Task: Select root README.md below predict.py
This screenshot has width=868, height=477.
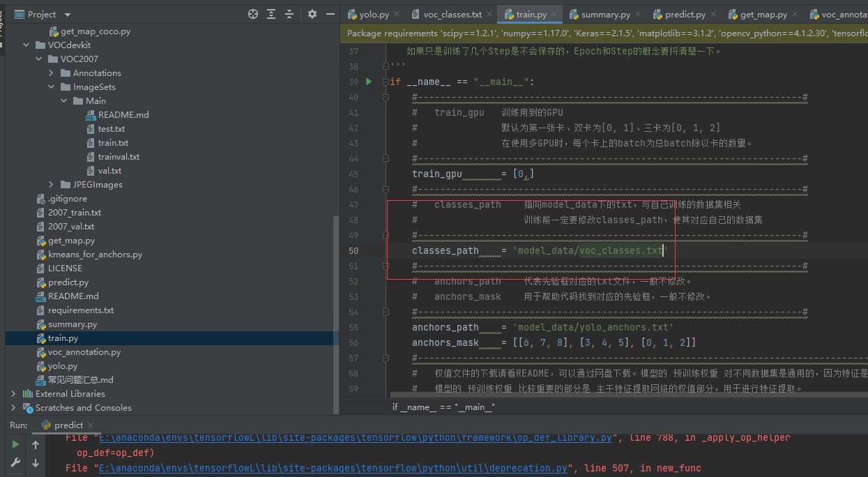Action: coord(68,296)
